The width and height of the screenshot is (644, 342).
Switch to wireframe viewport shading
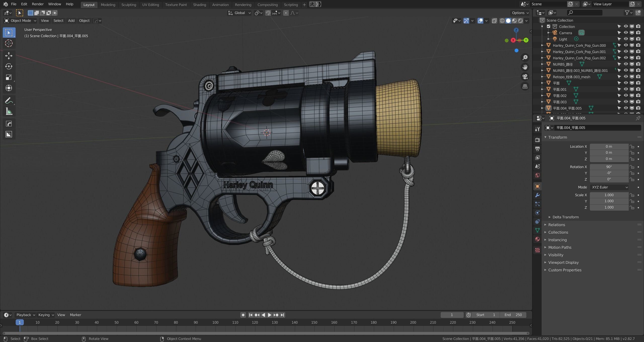(502, 21)
